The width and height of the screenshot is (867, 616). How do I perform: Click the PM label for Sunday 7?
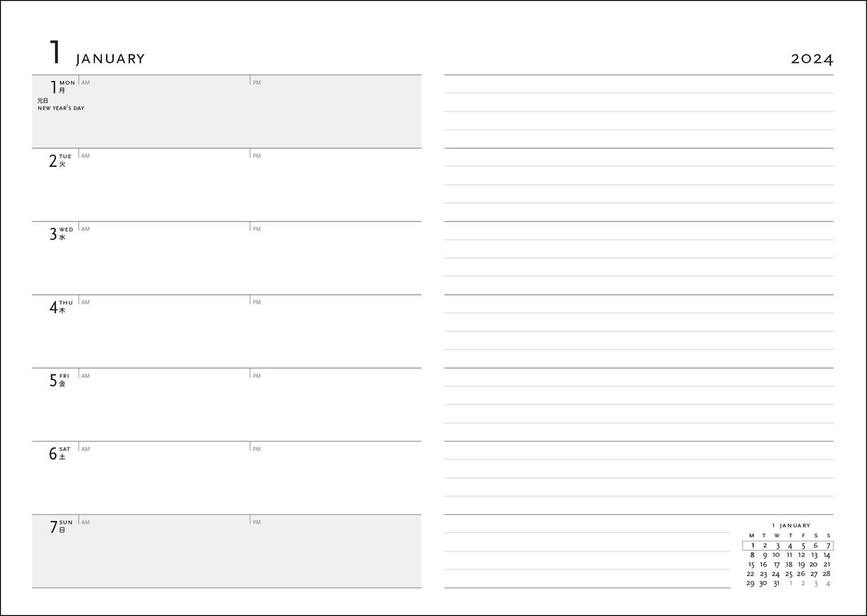click(257, 522)
